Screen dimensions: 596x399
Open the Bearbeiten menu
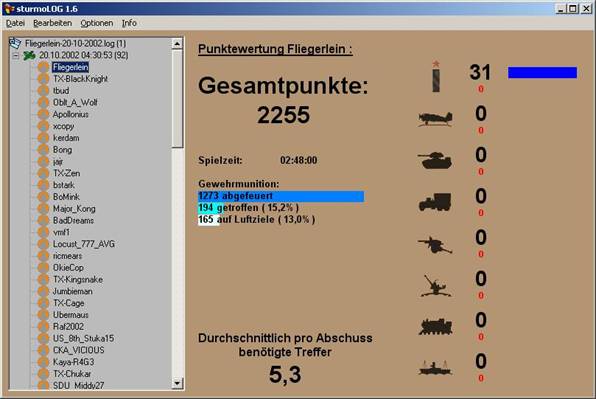coord(52,23)
